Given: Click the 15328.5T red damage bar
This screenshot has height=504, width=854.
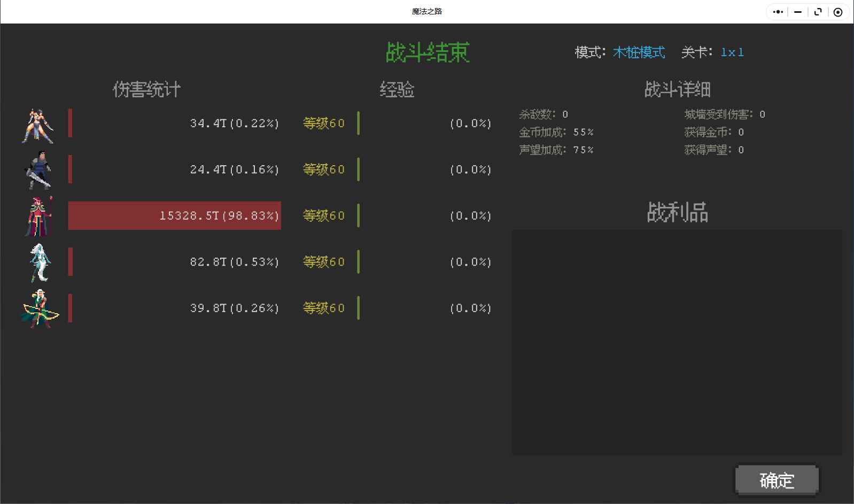Looking at the screenshot, I should pyautogui.click(x=174, y=215).
